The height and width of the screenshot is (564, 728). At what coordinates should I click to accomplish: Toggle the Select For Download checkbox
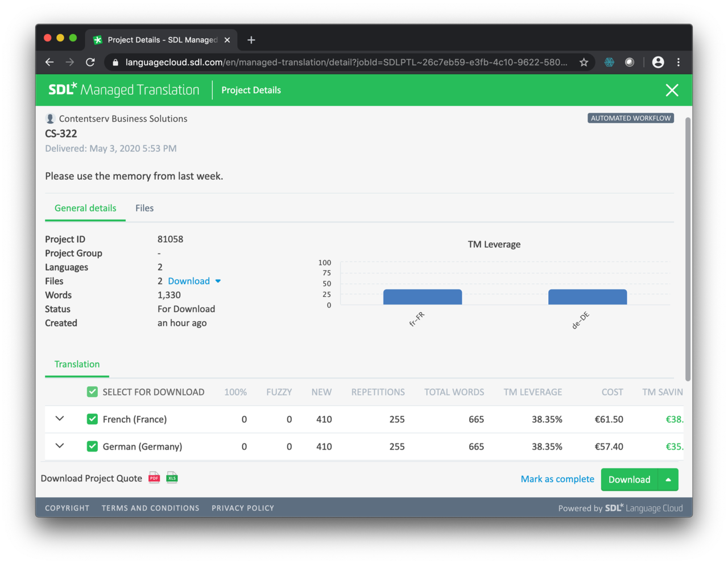click(x=92, y=392)
